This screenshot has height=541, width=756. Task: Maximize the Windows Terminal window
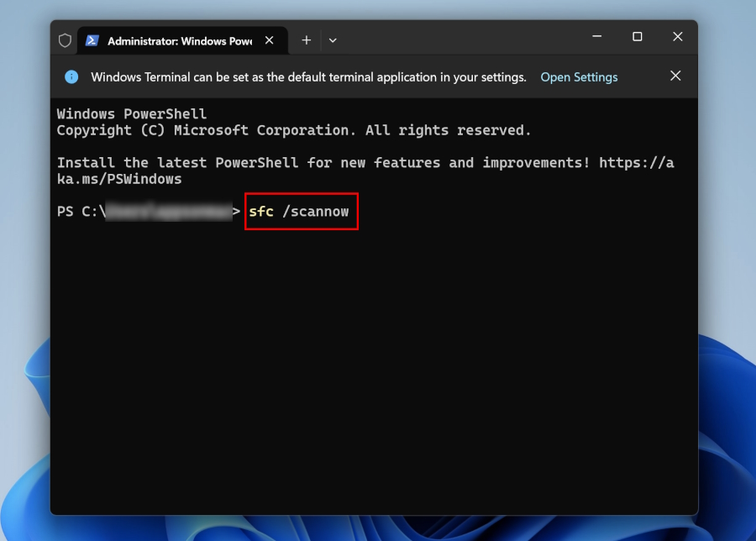[637, 37]
